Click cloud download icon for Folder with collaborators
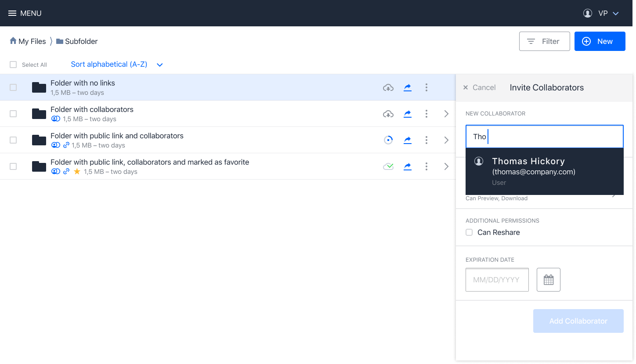Viewport: 636px width, 364px height. [388, 114]
